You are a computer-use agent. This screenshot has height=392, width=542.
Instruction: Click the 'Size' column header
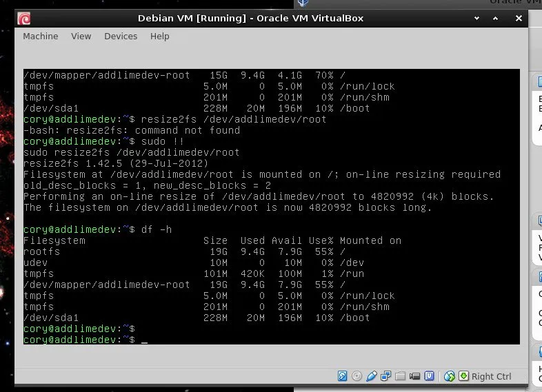click(x=215, y=240)
